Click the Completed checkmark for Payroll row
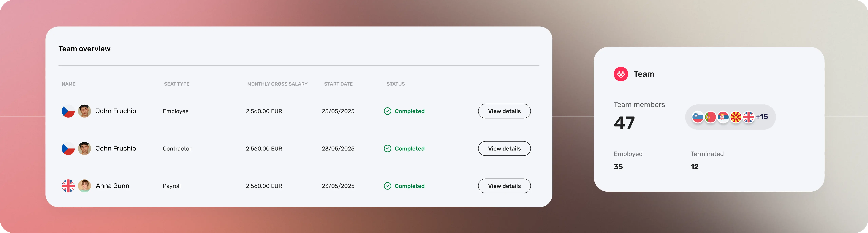868x233 pixels. [x=388, y=186]
